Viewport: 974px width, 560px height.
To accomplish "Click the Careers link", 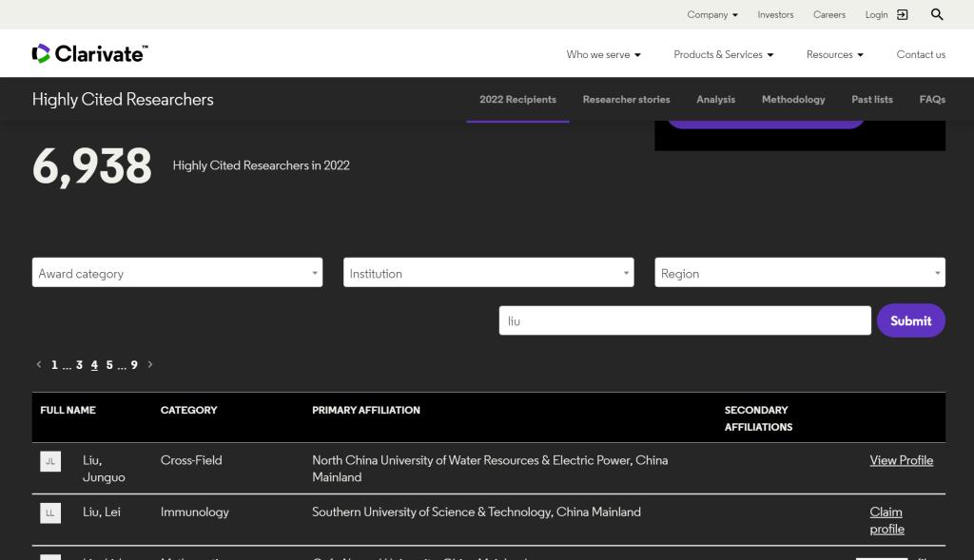I will (x=829, y=14).
